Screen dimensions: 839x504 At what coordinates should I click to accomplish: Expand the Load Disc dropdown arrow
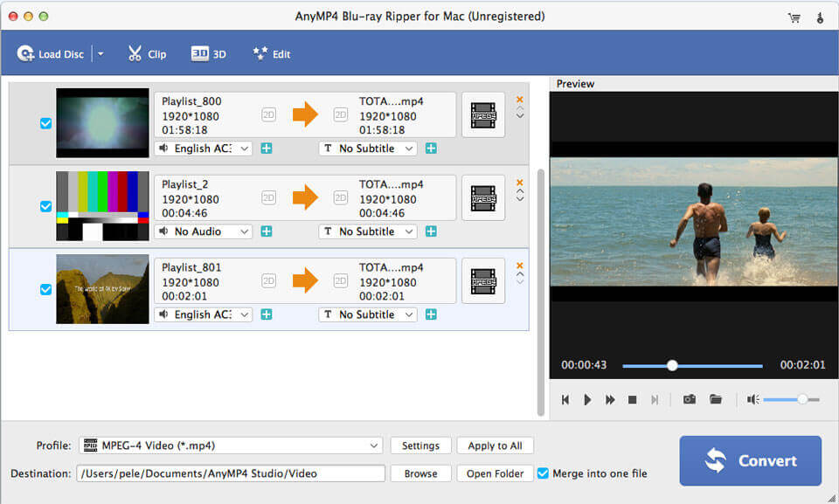click(100, 53)
